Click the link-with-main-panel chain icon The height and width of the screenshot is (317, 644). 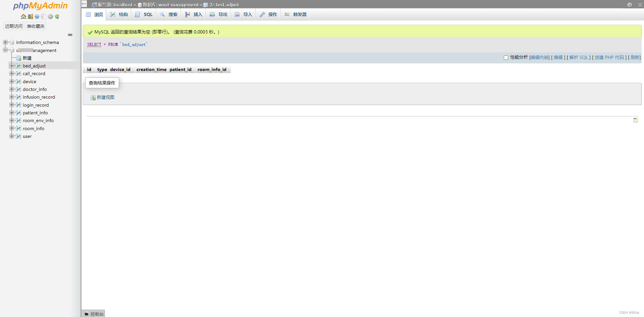[x=70, y=35]
